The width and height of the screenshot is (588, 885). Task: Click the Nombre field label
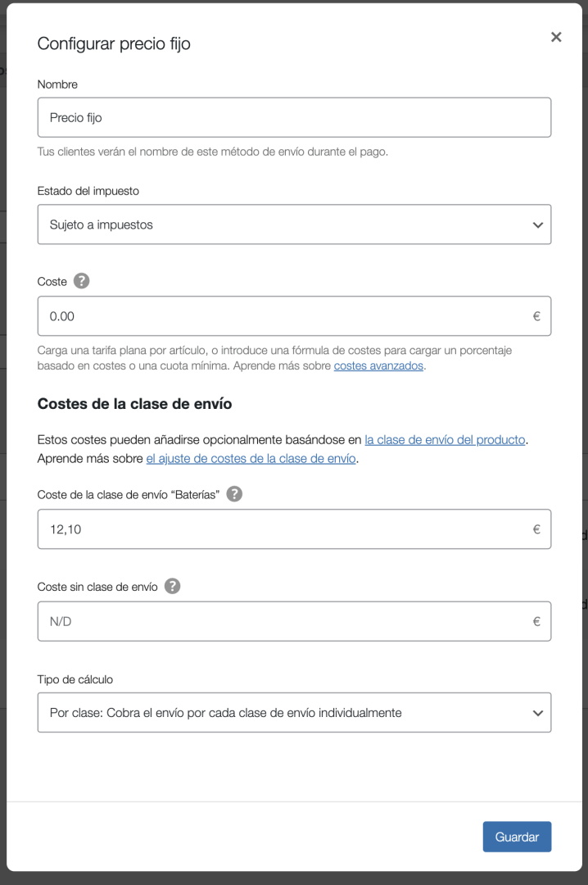[57, 84]
